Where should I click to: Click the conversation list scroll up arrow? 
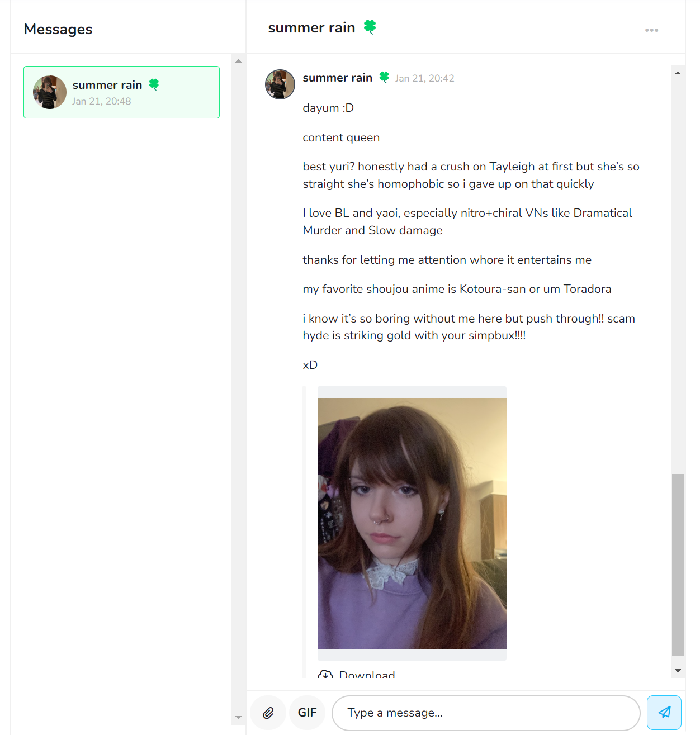pyautogui.click(x=239, y=61)
